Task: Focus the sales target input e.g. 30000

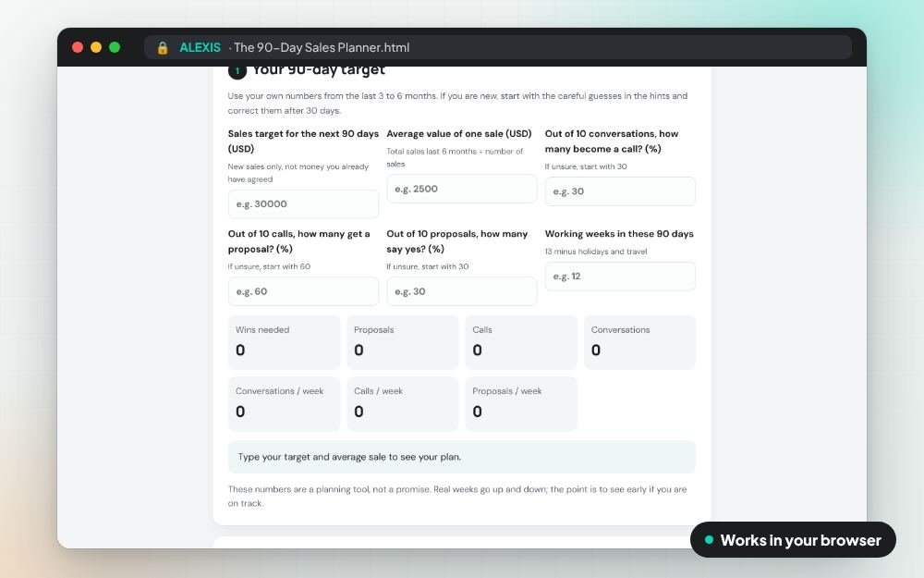Action: pos(303,204)
